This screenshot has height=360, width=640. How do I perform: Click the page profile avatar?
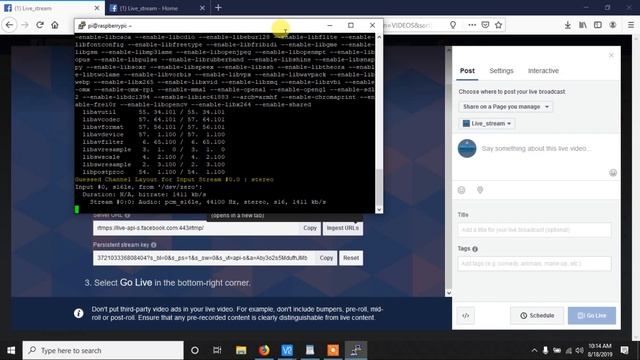(x=467, y=148)
